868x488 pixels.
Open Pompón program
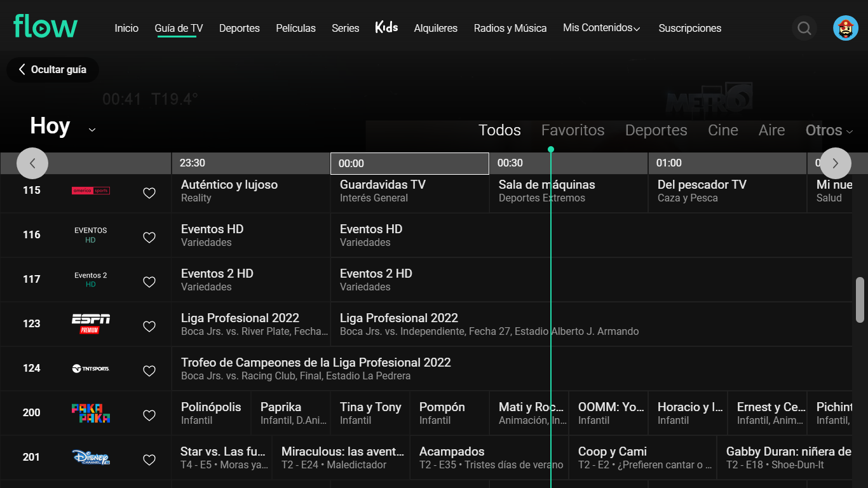450,413
